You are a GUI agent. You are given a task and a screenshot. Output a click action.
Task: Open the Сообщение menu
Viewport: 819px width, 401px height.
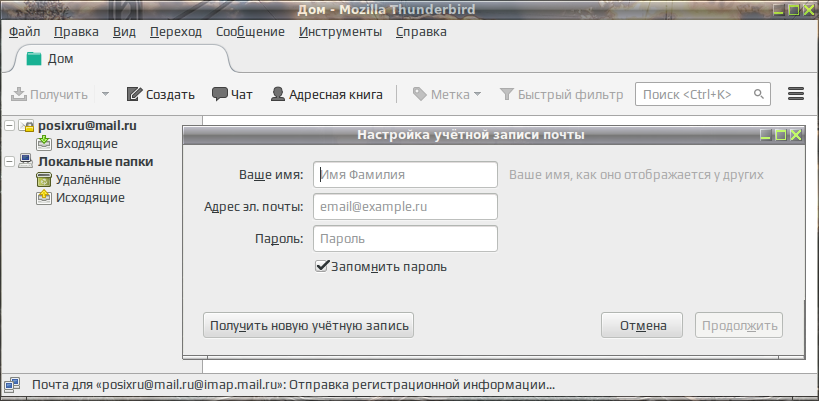[x=250, y=32]
